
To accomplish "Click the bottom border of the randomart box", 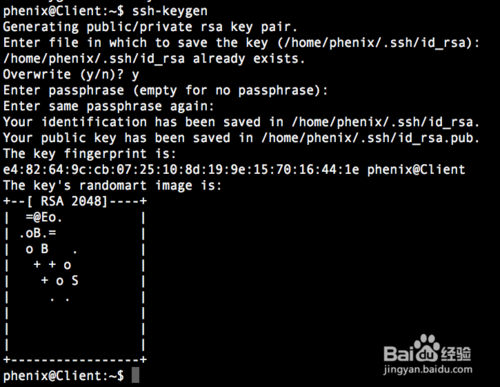I will pos(75,360).
